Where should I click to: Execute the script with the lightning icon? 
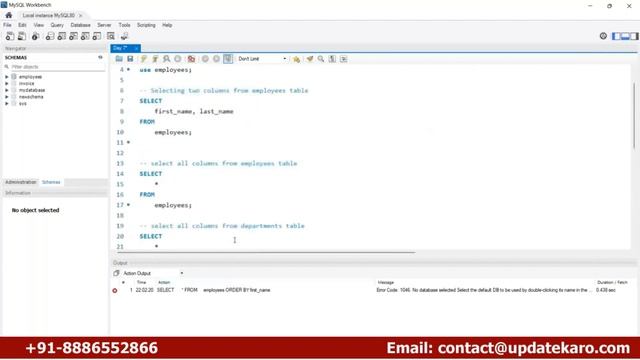tap(144, 59)
